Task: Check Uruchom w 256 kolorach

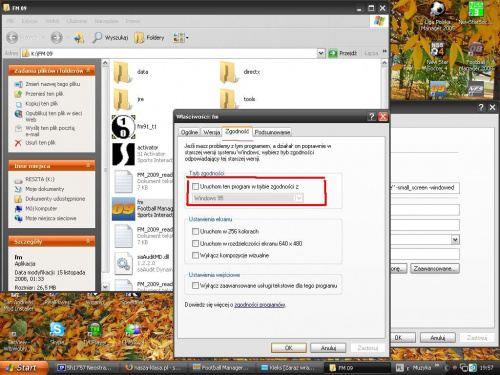Action: (x=196, y=231)
